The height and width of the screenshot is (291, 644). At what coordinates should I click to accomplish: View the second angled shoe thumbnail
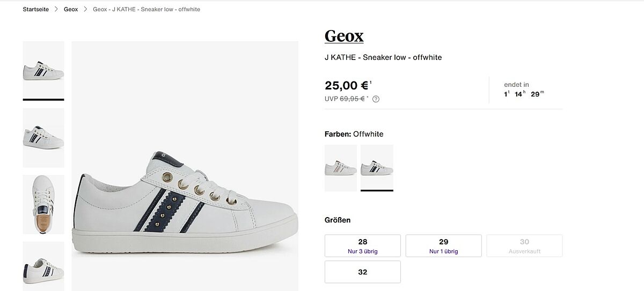[43, 138]
